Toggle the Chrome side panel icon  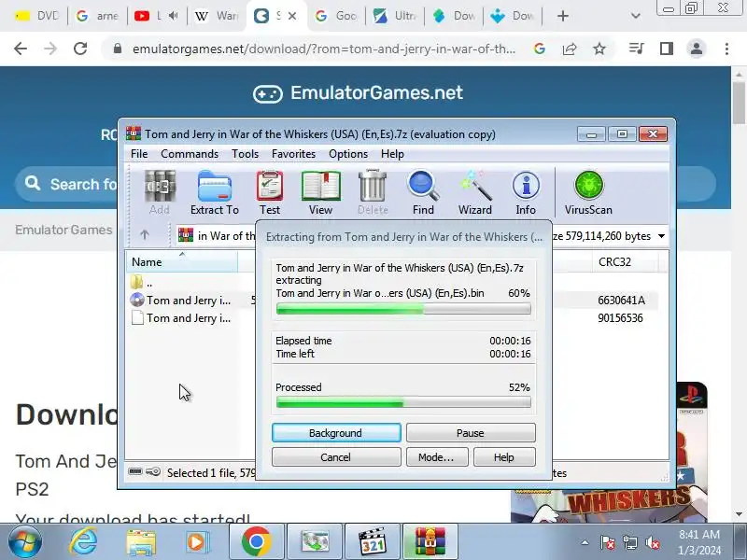point(667,49)
